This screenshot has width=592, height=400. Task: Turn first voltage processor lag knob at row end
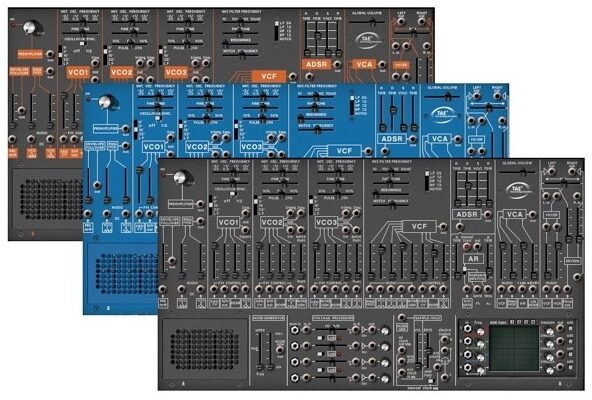385,331
